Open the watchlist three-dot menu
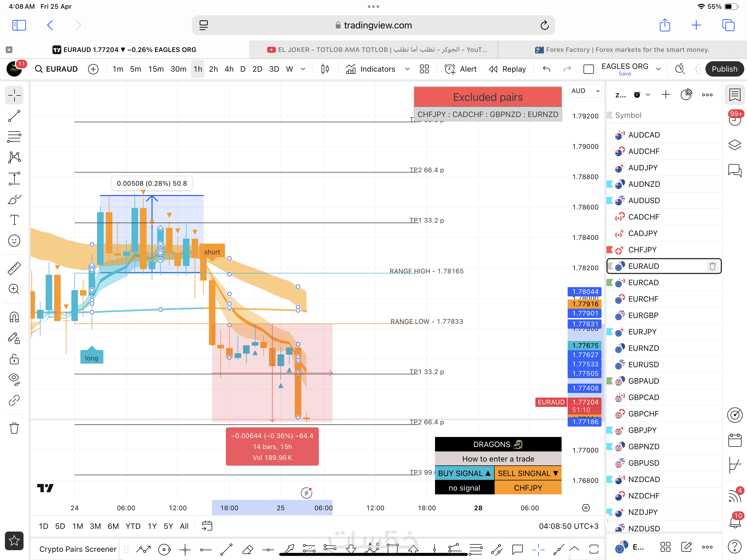The height and width of the screenshot is (560, 747). click(x=707, y=95)
